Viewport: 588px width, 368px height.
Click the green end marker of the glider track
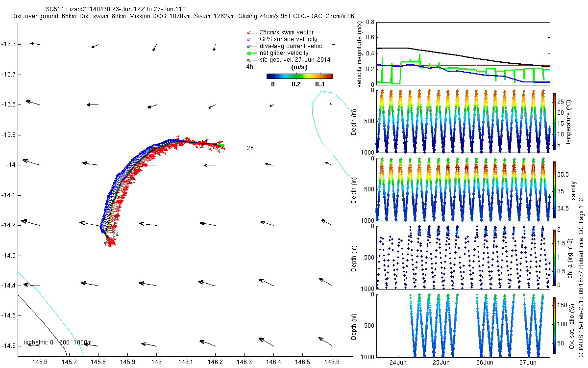[x=222, y=145]
